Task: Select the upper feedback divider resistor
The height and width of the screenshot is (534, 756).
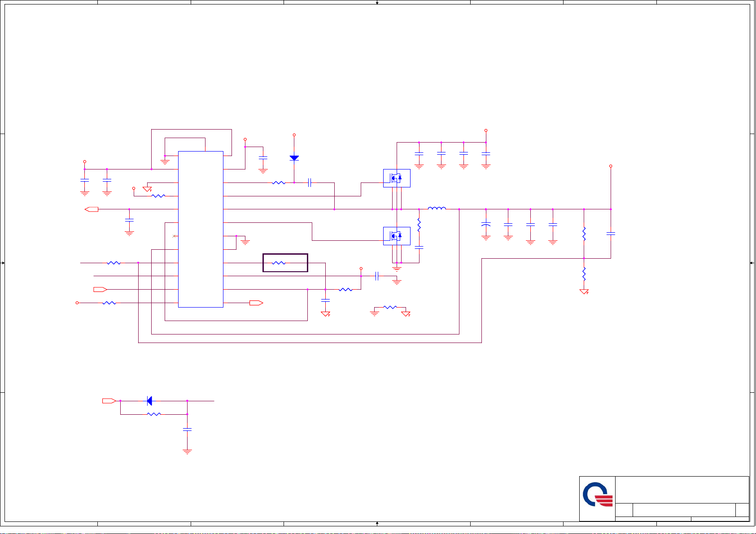Action: 584,234
